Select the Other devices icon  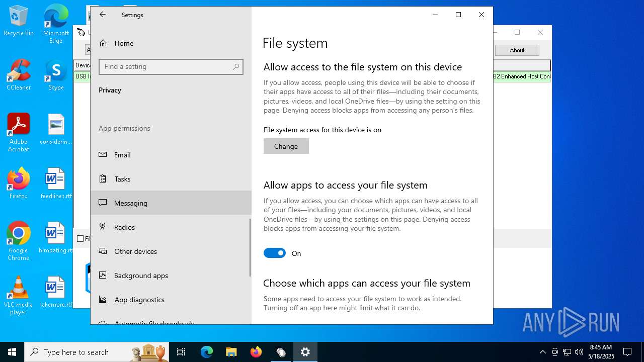103,251
